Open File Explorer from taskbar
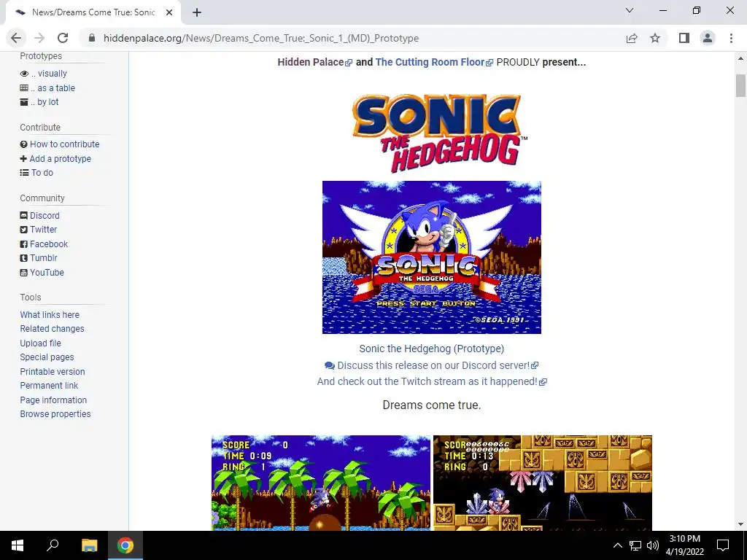 [x=89, y=545]
